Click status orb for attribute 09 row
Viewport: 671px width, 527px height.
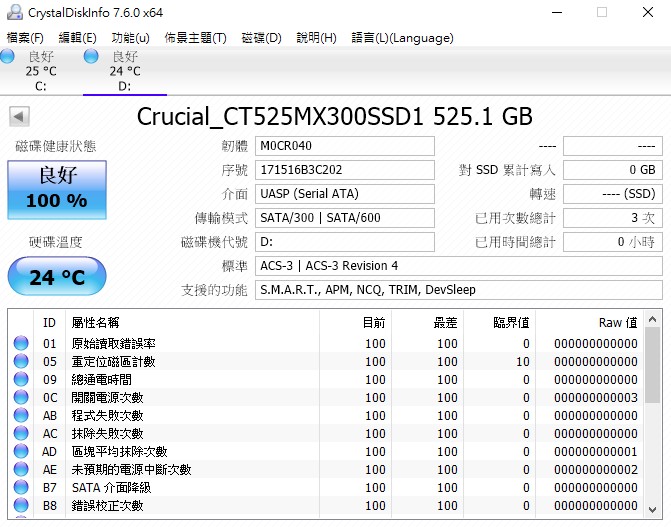pyautogui.click(x=21, y=379)
